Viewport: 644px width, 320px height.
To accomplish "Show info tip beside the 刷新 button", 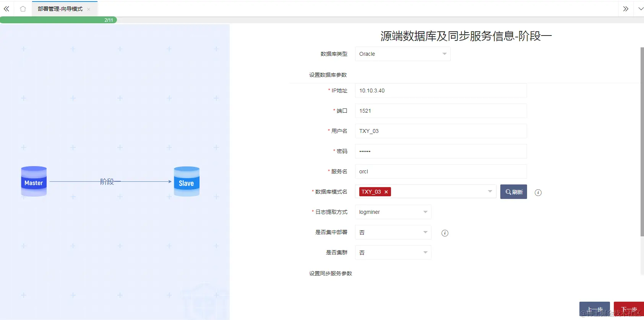I will [x=538, y=192].
